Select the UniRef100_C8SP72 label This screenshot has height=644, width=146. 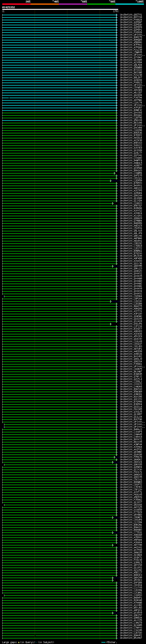coord(131,485)
